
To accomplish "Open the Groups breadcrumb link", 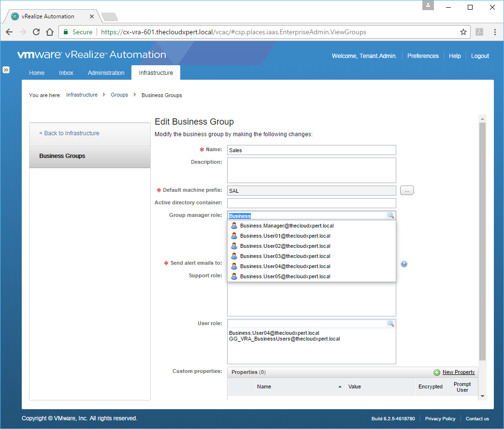I will click(119, 95).
